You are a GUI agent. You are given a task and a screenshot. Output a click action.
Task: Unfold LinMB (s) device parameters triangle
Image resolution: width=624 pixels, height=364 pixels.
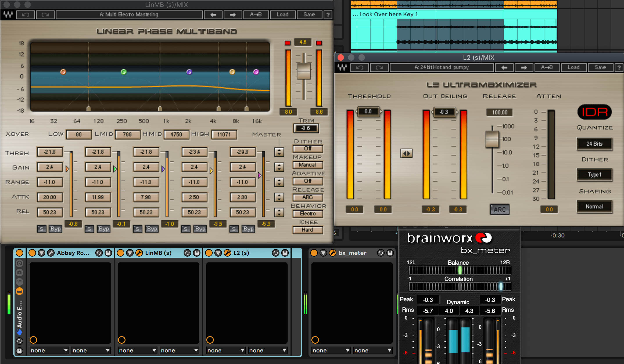click(130, 253)
